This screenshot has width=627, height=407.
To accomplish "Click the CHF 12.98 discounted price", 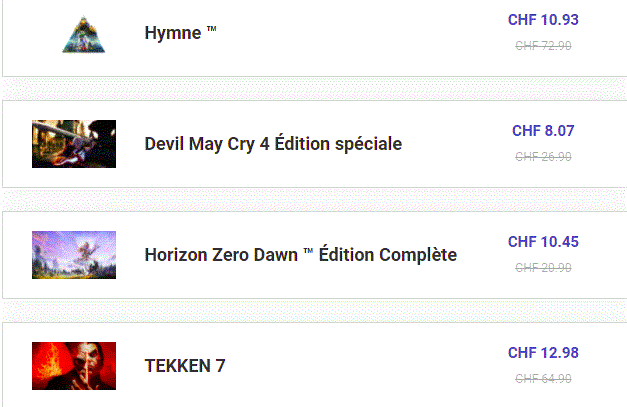I will [x=543, y=353].
